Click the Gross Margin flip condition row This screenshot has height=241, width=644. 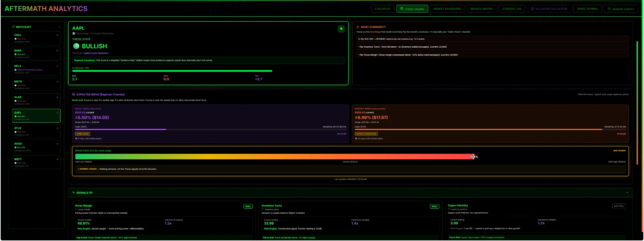pos(492,55)
